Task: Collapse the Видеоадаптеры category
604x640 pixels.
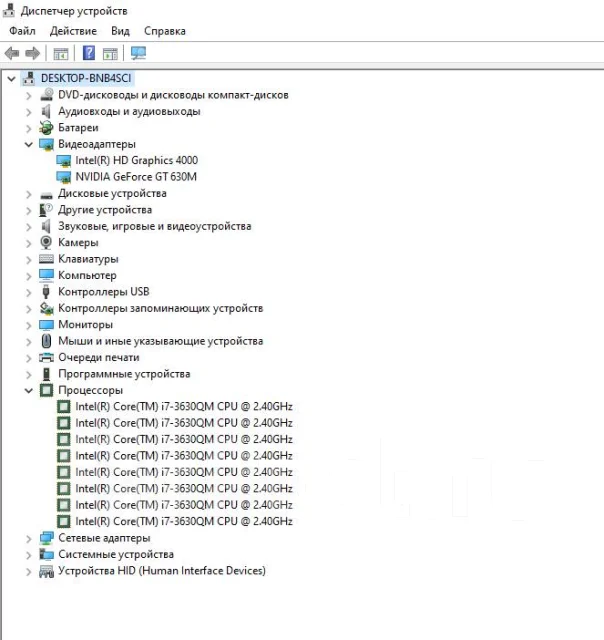Action: [x=29, y=144]
